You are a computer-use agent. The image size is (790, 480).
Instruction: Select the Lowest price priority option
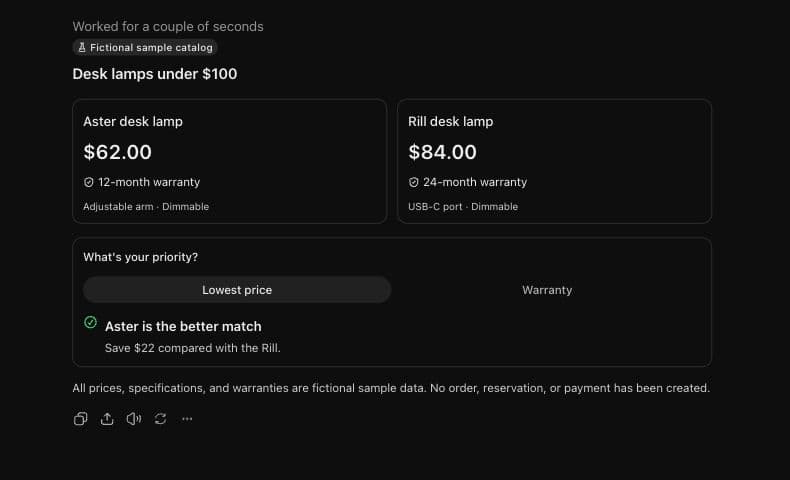(237, 290)
